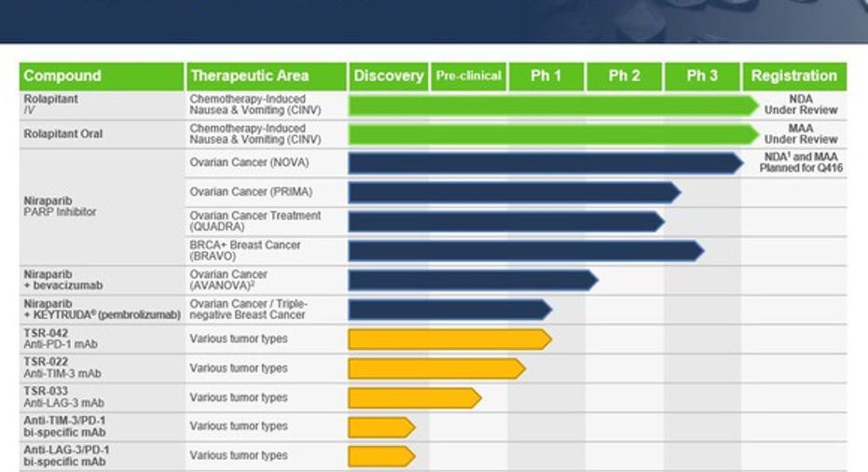Click the navy AVANOVA progress bar
The height and width of the screenshot is (472, 868).
pos(474,281)
